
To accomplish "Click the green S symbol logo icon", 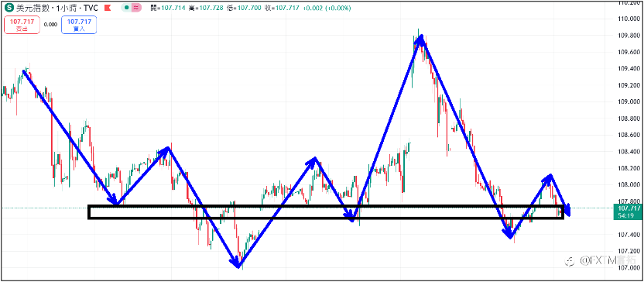I will 9,7.
